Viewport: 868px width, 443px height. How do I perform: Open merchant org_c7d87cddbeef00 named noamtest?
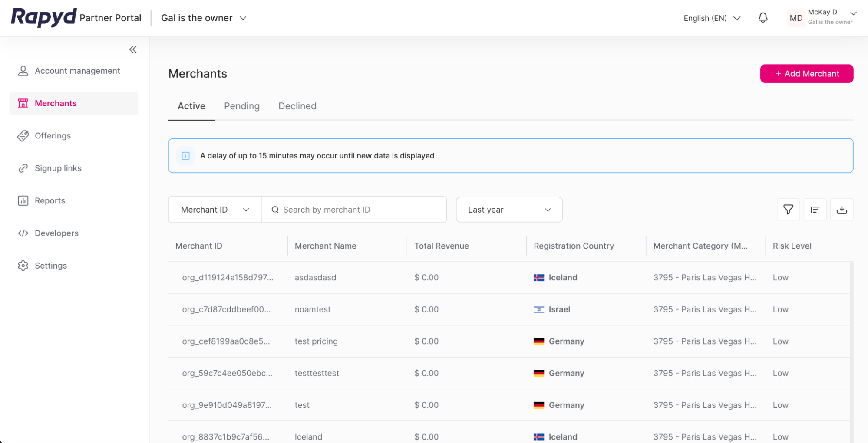click(313, 309)
